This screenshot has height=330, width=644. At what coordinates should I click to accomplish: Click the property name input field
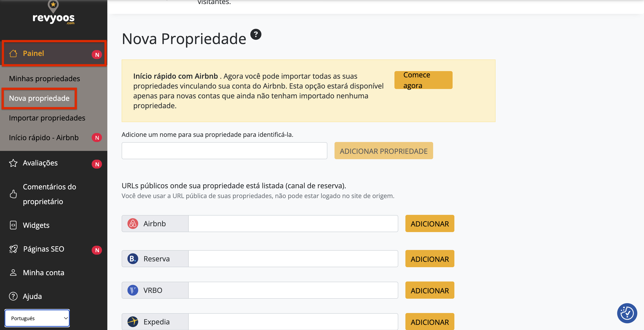[x=224, y=150]
